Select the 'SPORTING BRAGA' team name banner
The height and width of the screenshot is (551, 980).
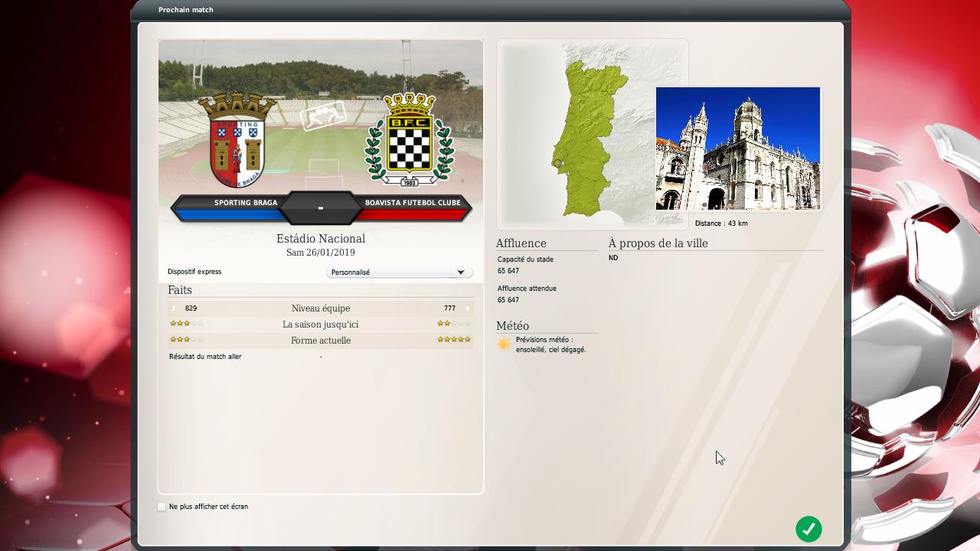(246, 203)
